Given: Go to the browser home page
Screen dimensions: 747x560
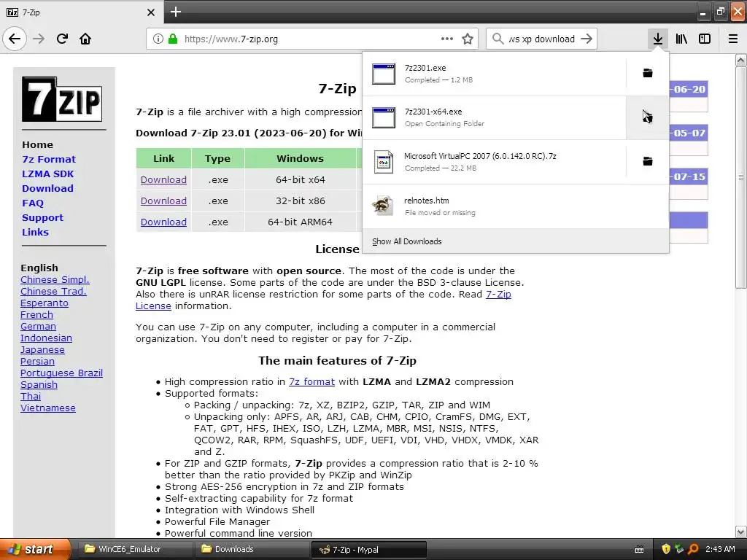Looking at the screenshot, I should point(85,39).
